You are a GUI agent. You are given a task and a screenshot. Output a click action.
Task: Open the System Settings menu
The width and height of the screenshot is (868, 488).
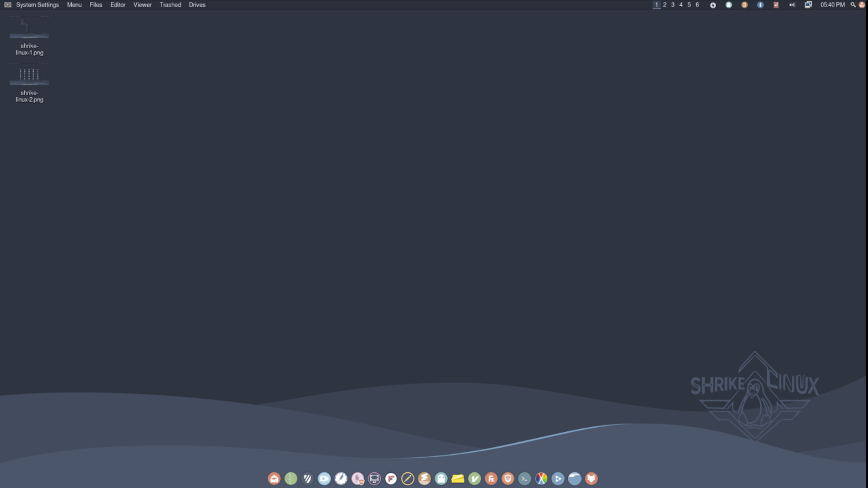(37, 5)
